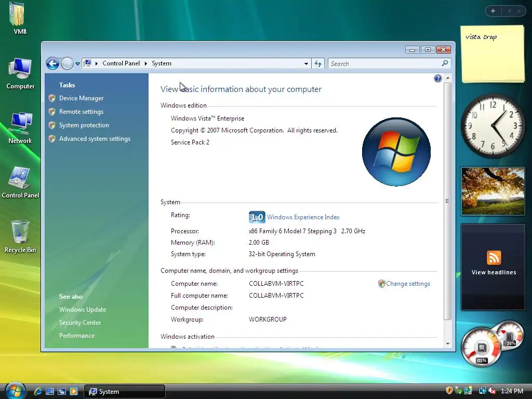Click the CPU meter gadget dial
Viewport: 532px width, 399px height.
point(481,347)
